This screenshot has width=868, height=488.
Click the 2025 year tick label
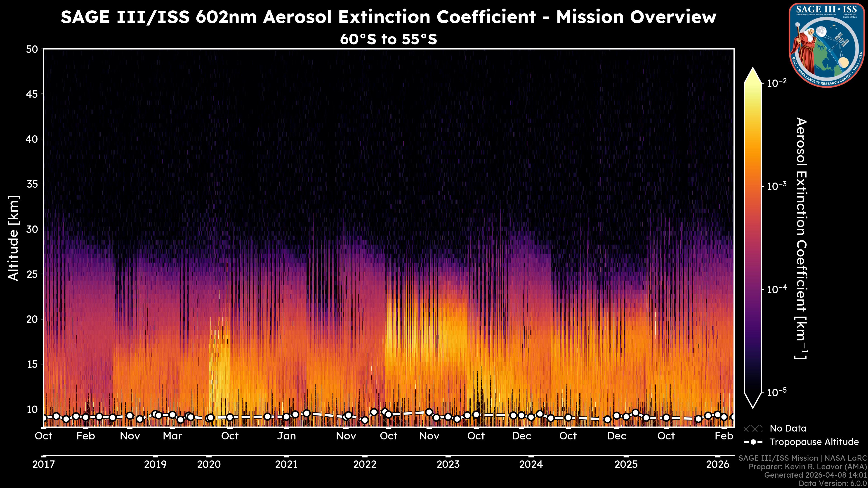click(x=626, y=465)
